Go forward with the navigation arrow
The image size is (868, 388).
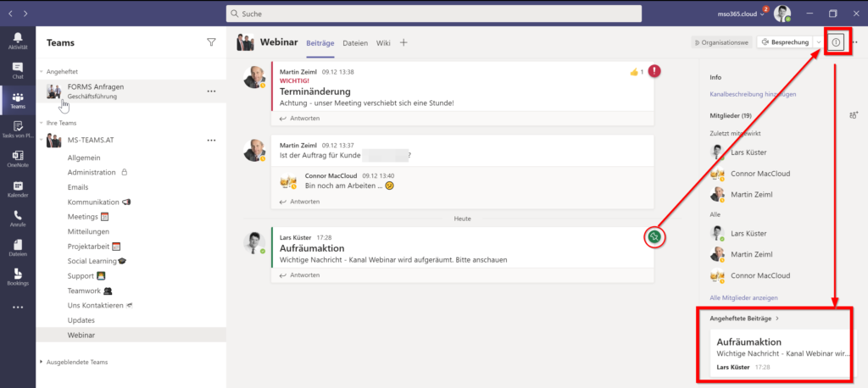pyautogui.click(x=25, y=13)
